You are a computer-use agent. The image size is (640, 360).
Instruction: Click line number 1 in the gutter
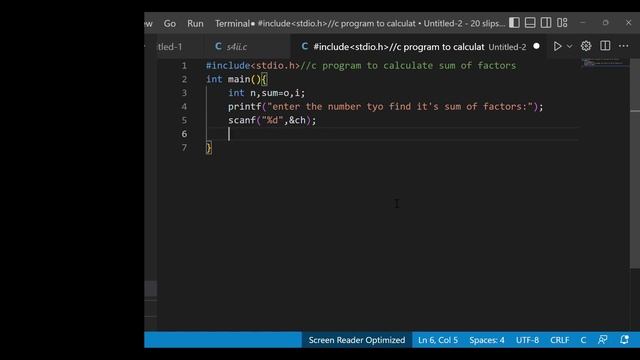pos(184,66)
